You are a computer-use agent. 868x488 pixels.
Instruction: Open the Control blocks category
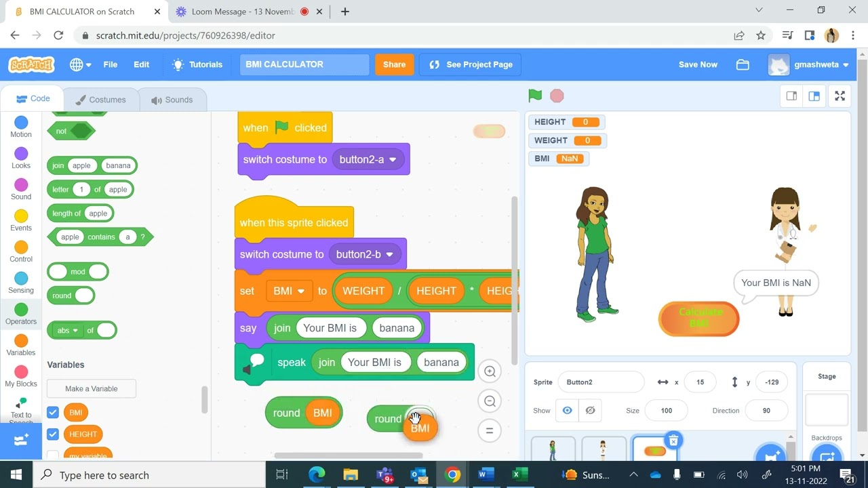tap(21, 251)
